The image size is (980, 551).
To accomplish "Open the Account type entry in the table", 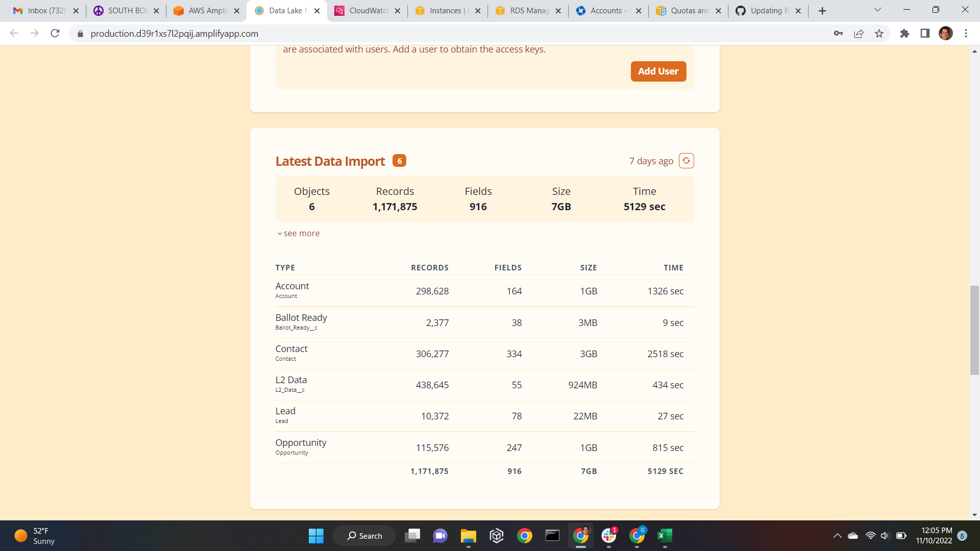I will (291, 286).
